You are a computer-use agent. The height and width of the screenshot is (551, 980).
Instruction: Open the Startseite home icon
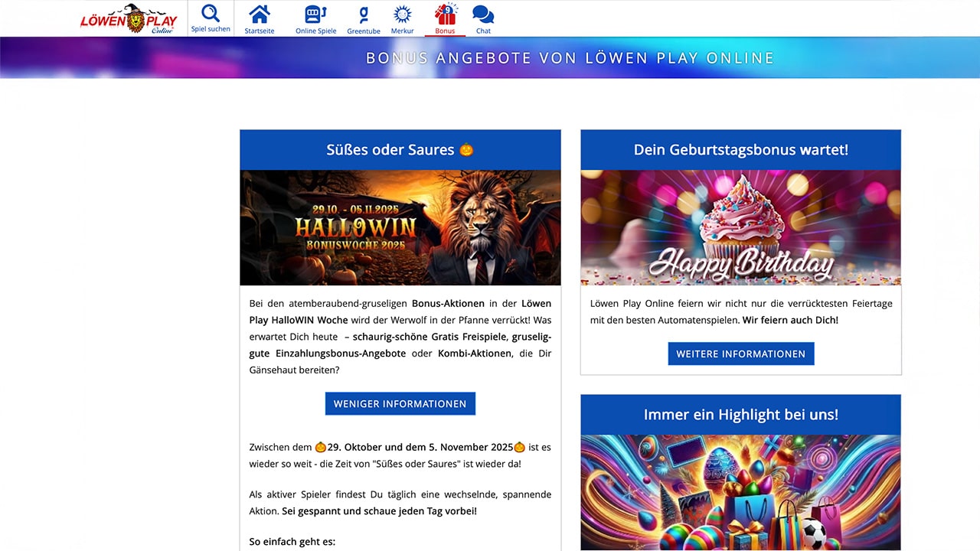point(259,14)
